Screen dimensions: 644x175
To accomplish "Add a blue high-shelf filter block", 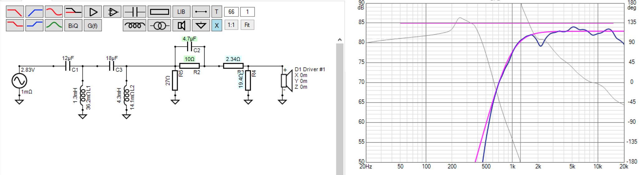I will 34,25.
